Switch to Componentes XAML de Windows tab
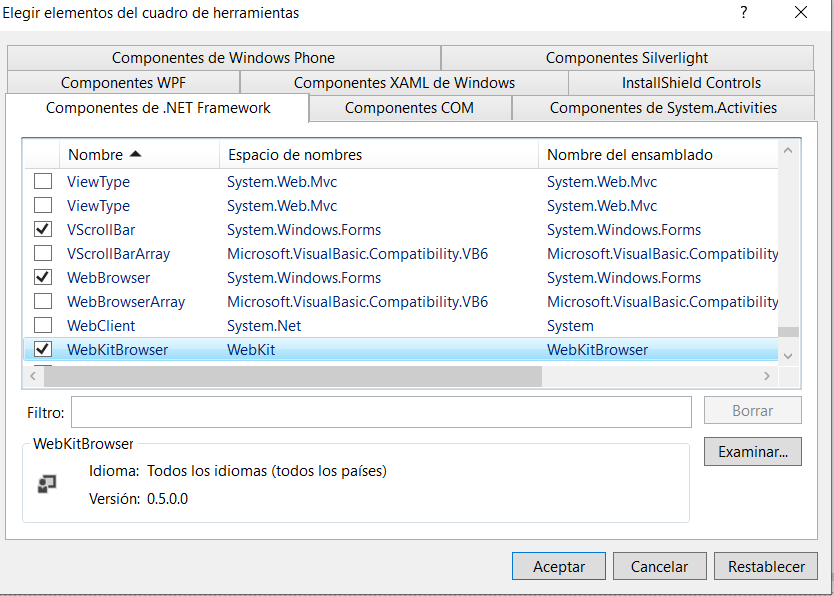Image resolution: width=834 pixels, height=596 pixels. [404, 82]
